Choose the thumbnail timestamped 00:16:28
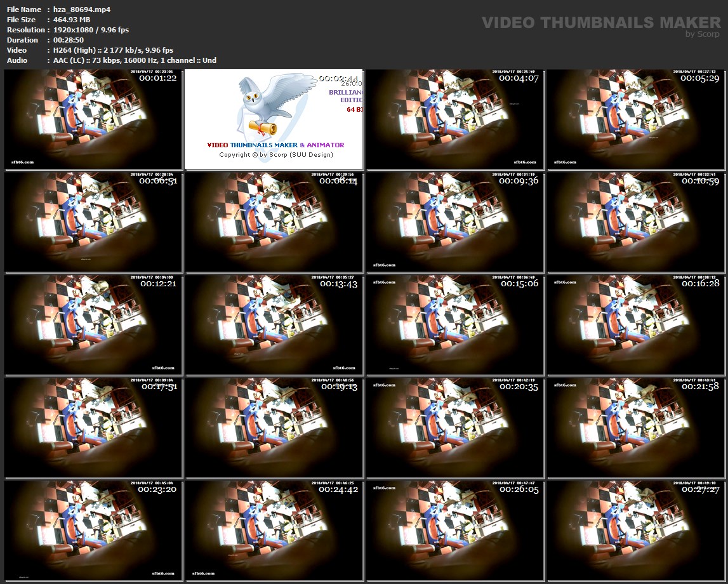Viewport: 728px width, 584px height. (636, 325)
